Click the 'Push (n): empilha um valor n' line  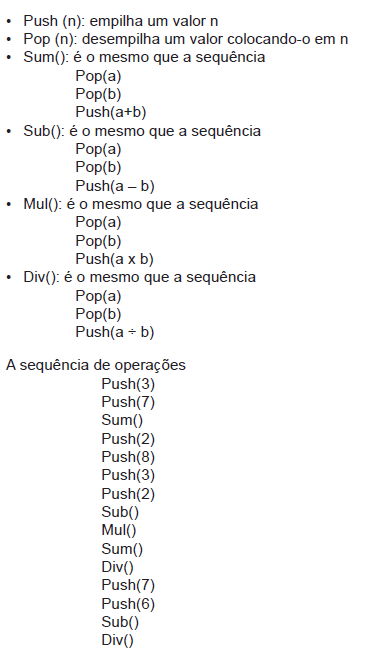[x=120, y=21]
